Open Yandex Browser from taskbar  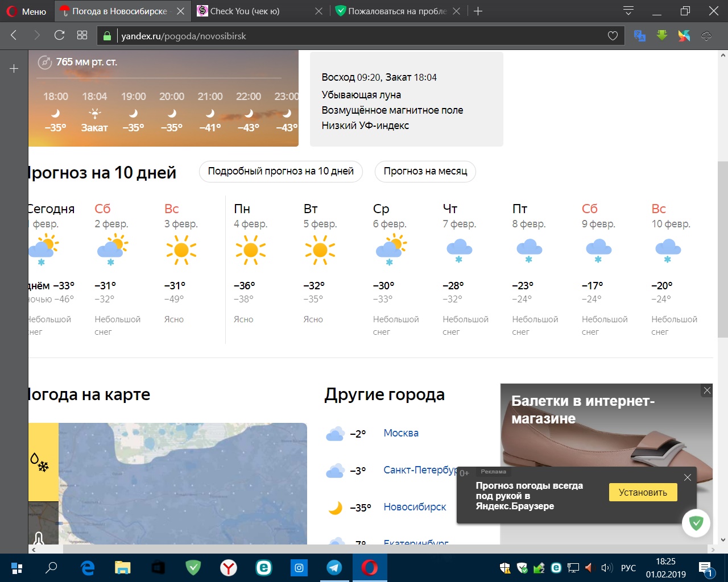[229, 568]
